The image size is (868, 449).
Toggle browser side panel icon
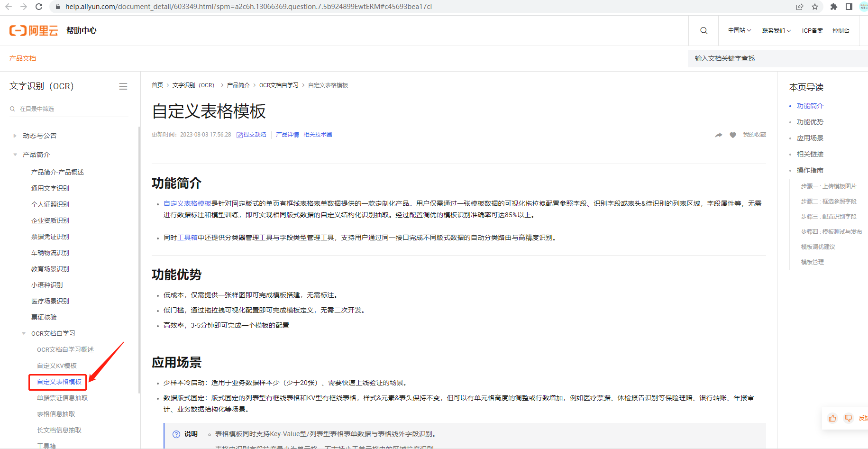pyautogui.click(x=849, y=7)
